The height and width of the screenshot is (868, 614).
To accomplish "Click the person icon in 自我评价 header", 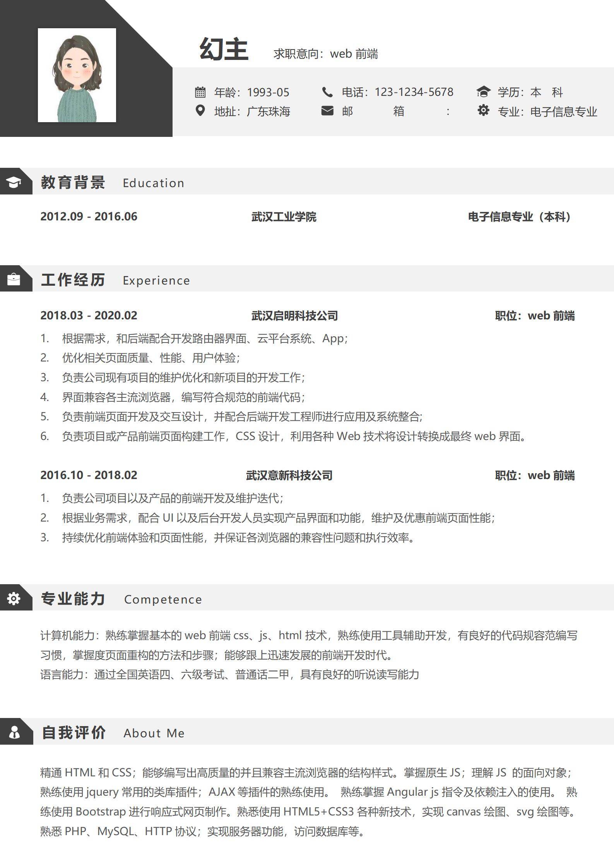I will tap(14, 732).
